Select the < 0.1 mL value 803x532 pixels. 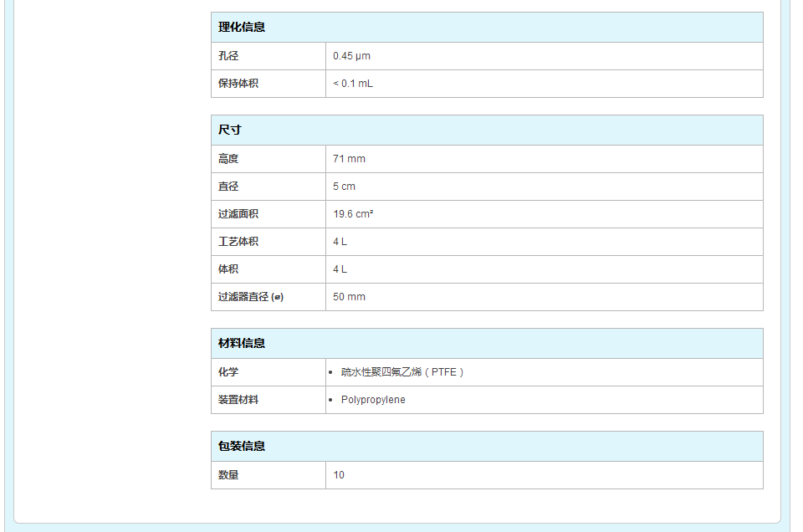(351, 84)
